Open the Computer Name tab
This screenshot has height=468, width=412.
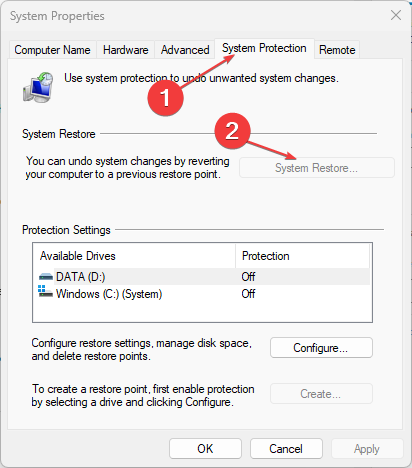52,50
